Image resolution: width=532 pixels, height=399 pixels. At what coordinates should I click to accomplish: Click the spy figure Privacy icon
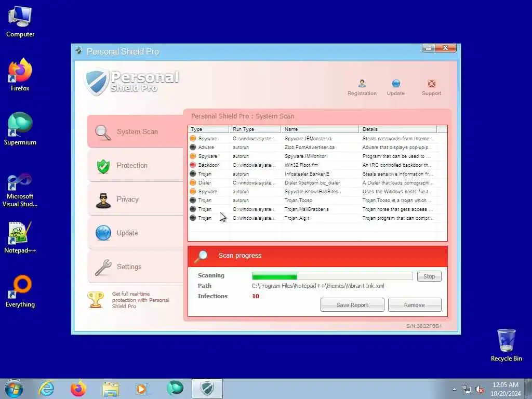pos(103,200)
